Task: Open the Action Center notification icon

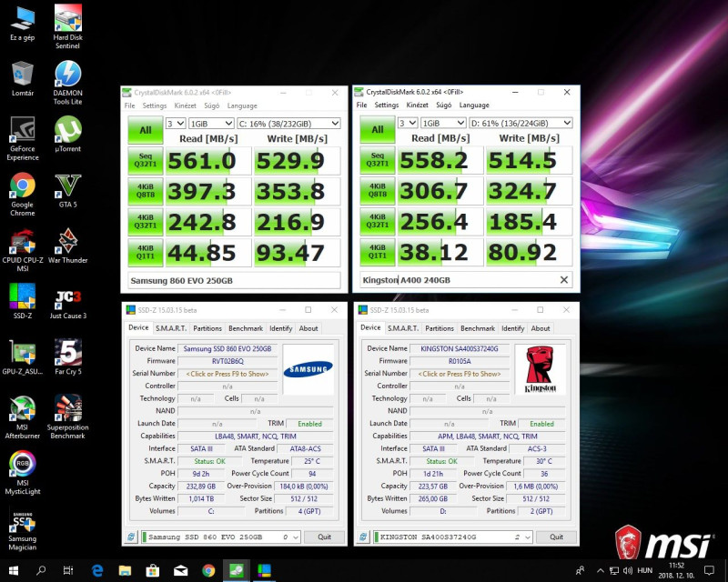Action: [709, 570]
